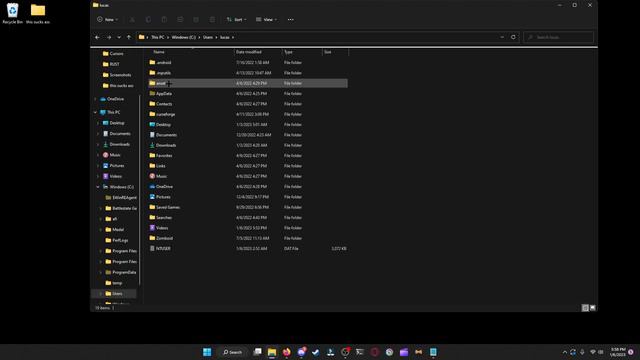Open Firefox from the taskbar
This screenshot has width=640, height=360.
(x=287, y=352)
